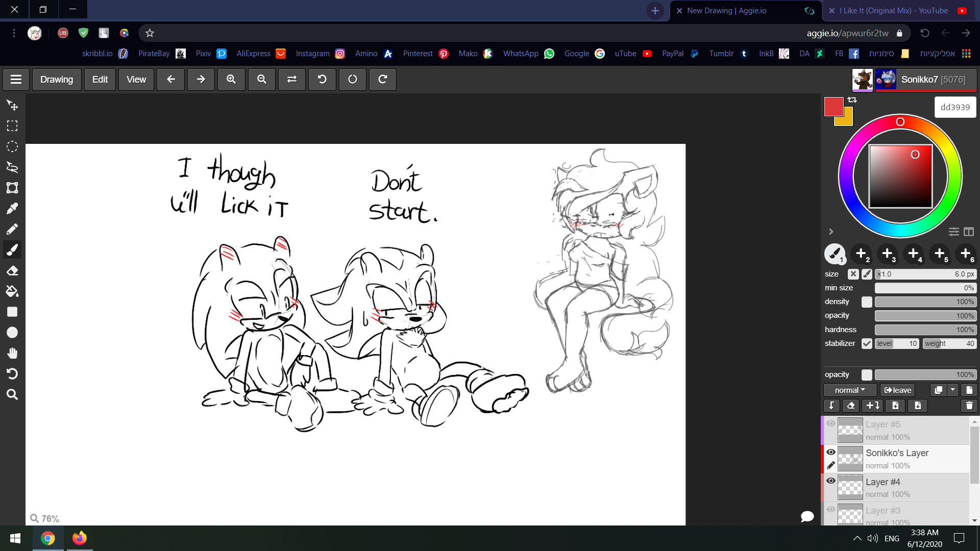This screenshot has height=551, width=980.
Task: Open the normal blend mode dropdown
Action: 850,390
